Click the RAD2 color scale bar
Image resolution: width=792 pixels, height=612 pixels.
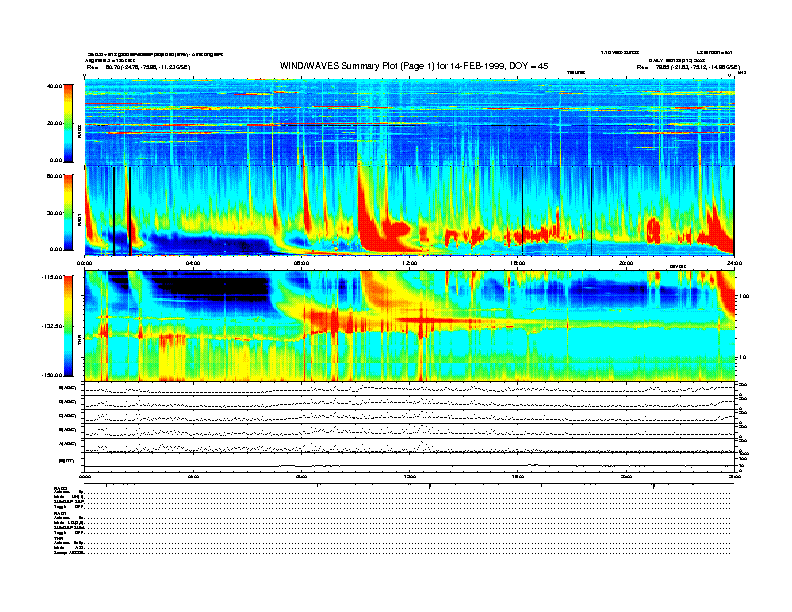pos(68,123)
